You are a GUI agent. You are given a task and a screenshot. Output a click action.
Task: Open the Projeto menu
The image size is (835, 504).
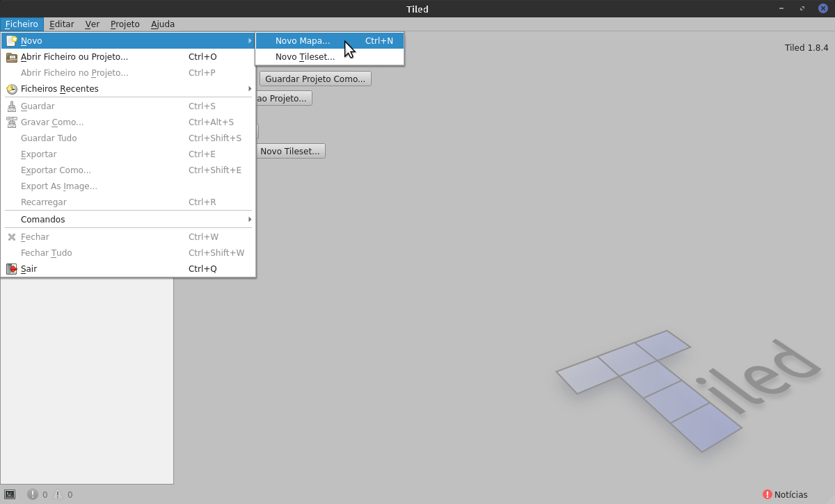(125, 24)
